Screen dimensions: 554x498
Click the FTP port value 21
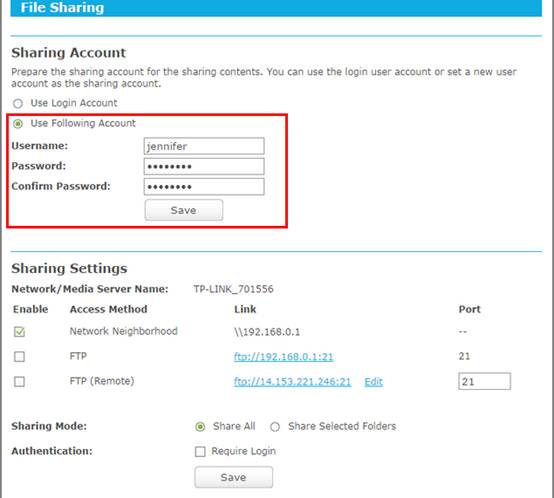464,356
